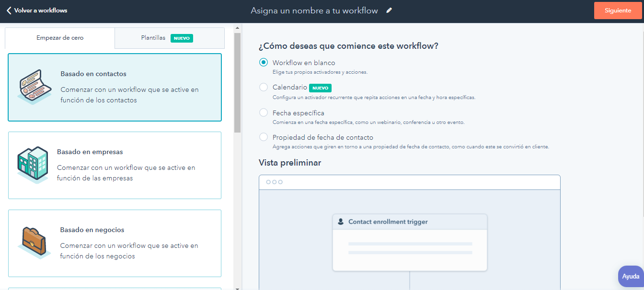
Task: Click the Vista preliminar heading
Action: 290,163
